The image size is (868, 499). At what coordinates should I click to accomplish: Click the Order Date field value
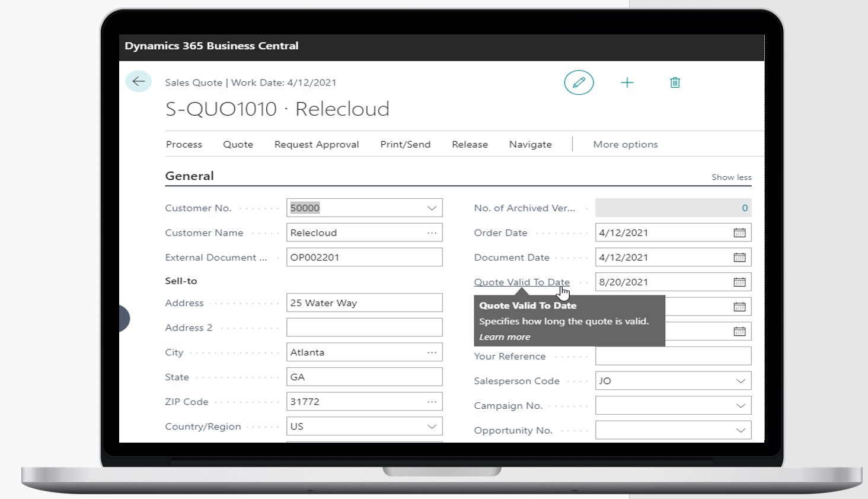(624, 233)
